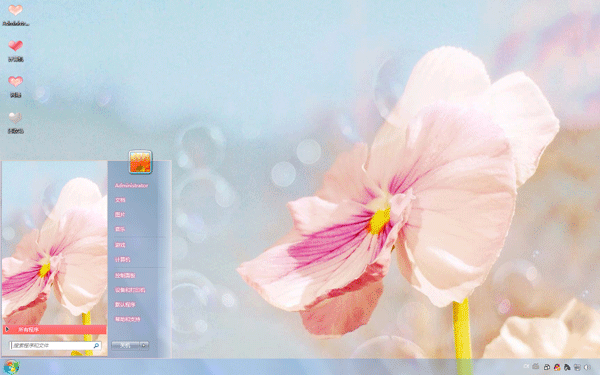Click the padlock-shaped tray icon
600x375 pixels.
tap(547, 367)
